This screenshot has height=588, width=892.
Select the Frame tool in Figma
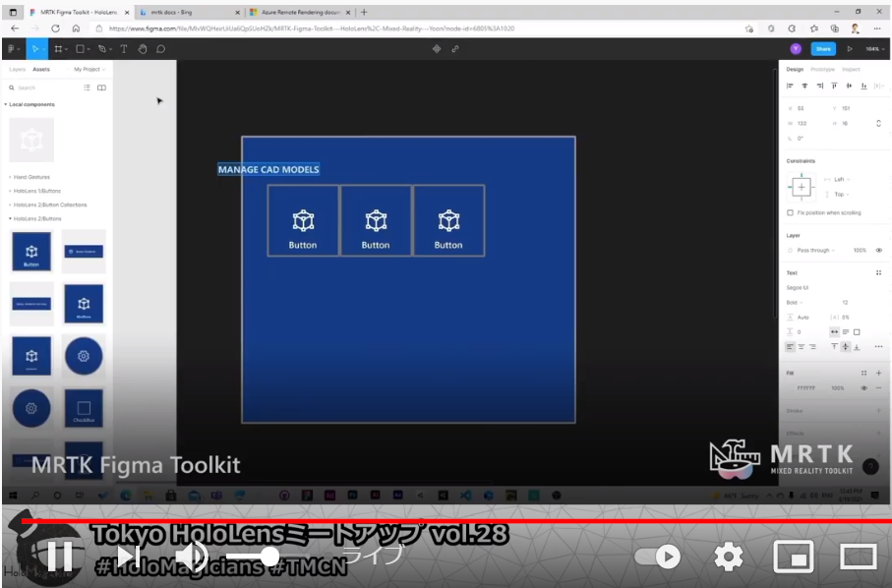57,49
